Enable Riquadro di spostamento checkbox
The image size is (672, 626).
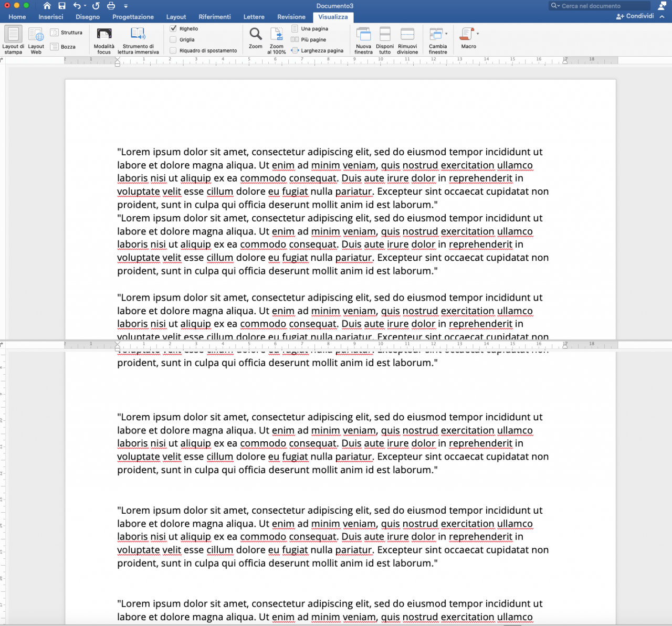[x=173, y=50]
